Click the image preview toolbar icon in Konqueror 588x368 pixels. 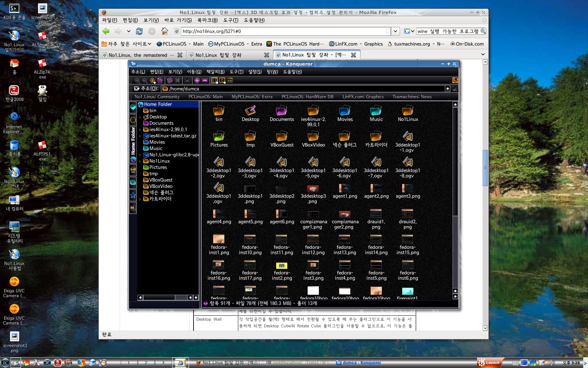230,80
